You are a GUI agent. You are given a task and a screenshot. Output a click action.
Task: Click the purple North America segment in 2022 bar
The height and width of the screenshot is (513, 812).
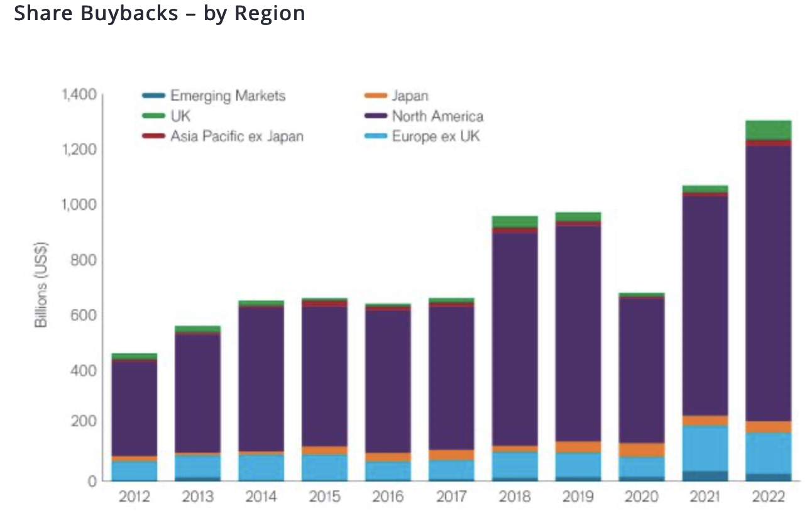click(768, 283)
